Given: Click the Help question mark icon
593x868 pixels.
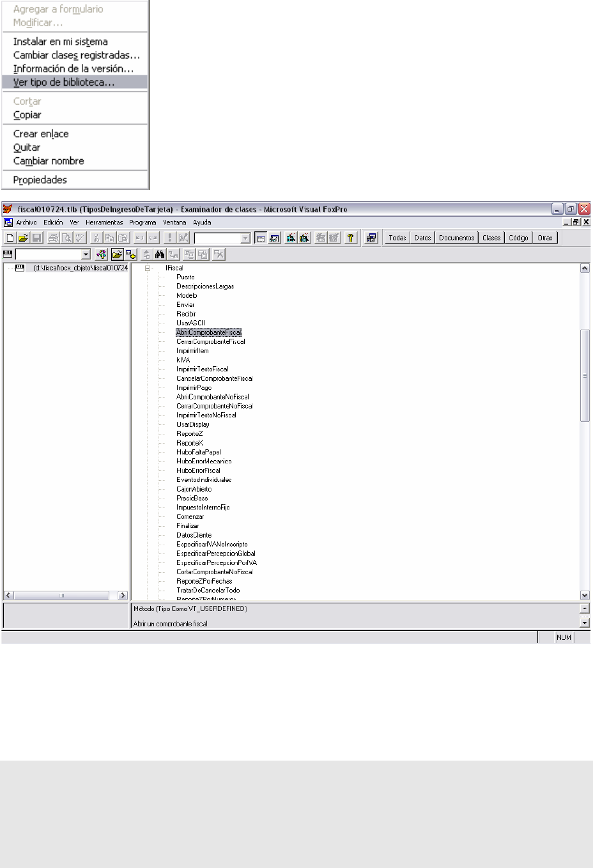Looking at the screenshot, I should coord(350,238).
